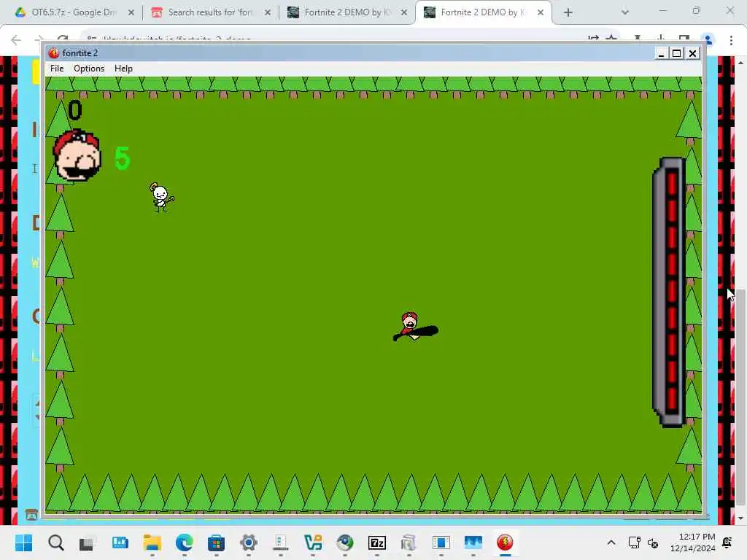Image resolution: width=747 pixels, height=560 pixels.
Task: Click the scrollbar down arrow
Action: [x=740, y=518]
